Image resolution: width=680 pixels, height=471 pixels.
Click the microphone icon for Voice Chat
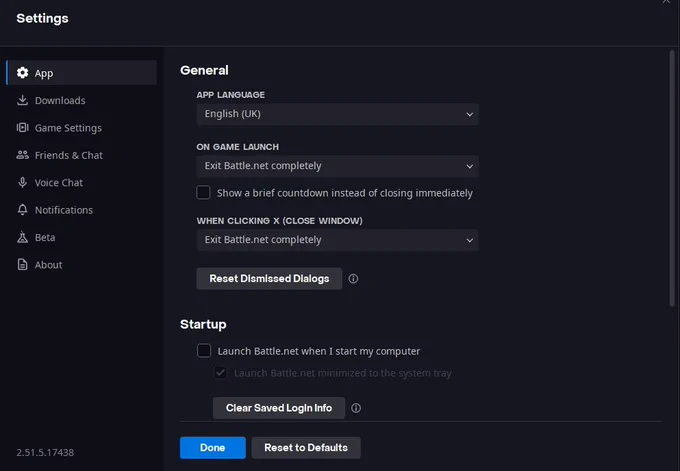pos(23,183)
